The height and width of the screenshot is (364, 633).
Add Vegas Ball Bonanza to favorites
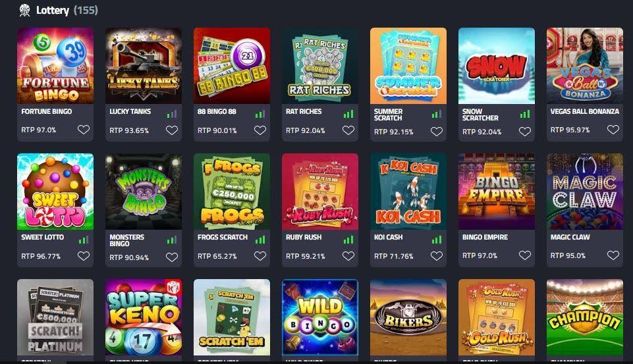coord(613,130)
